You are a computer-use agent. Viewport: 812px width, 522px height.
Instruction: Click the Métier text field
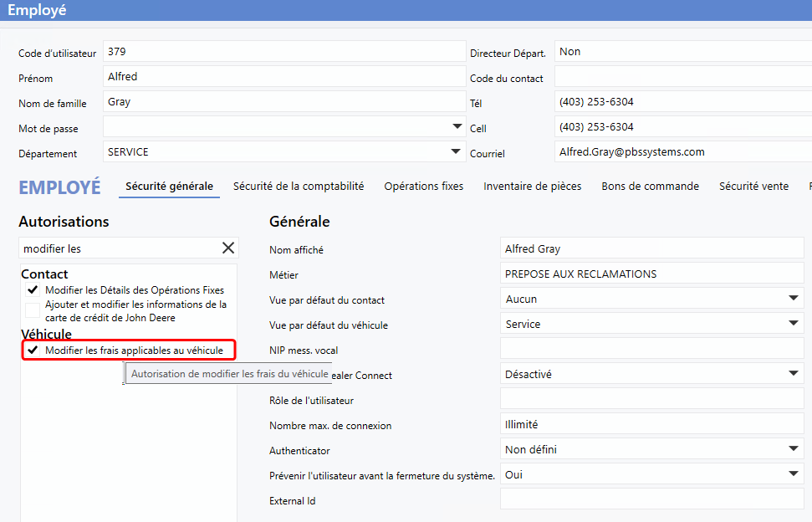[x=651, y=274]
